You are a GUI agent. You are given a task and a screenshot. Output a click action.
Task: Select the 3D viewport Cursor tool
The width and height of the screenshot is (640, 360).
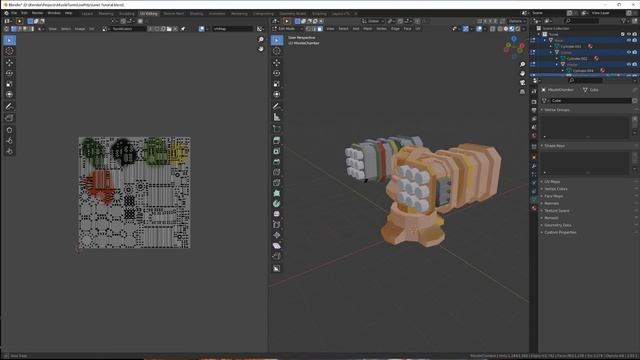(277, 51)
